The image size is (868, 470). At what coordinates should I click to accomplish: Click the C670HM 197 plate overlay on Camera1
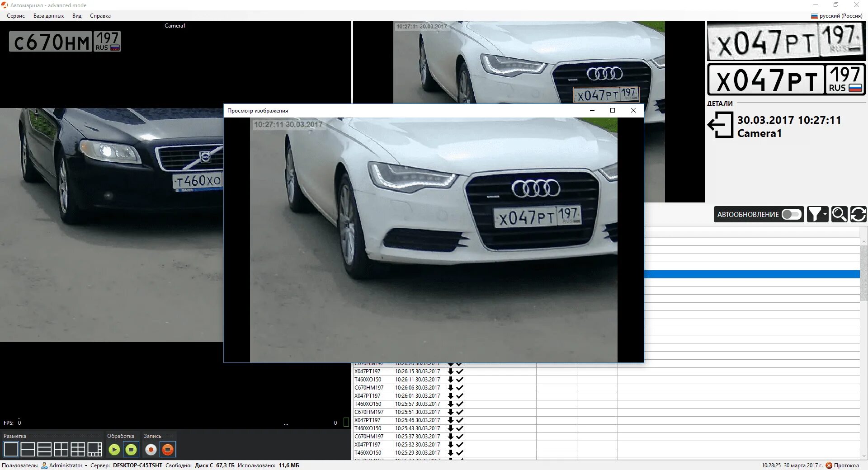(x=65, y=41)
